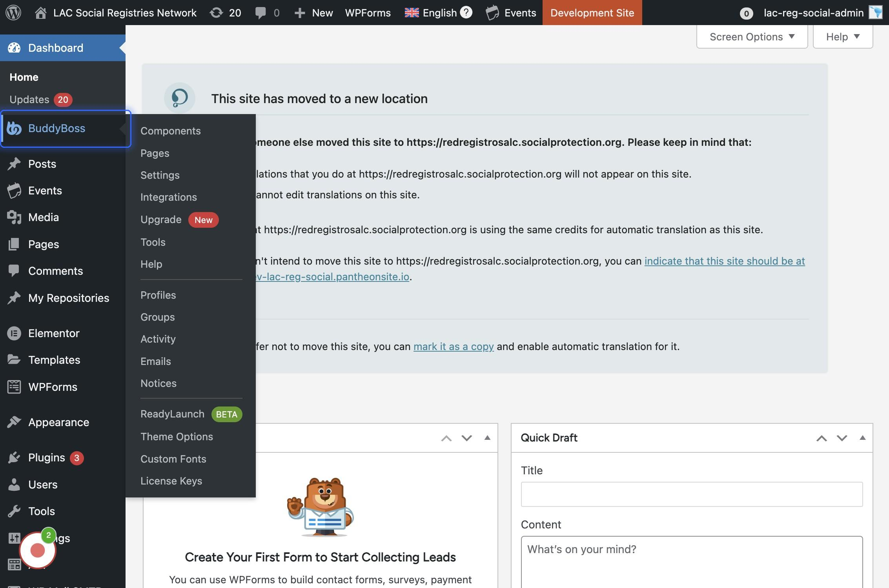
Task: Click the Plugins sidebar icon
Action: [14, 457]
